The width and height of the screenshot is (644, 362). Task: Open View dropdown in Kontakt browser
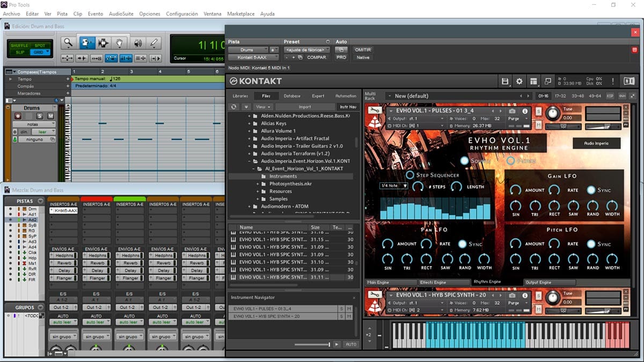tap(262, 107)
